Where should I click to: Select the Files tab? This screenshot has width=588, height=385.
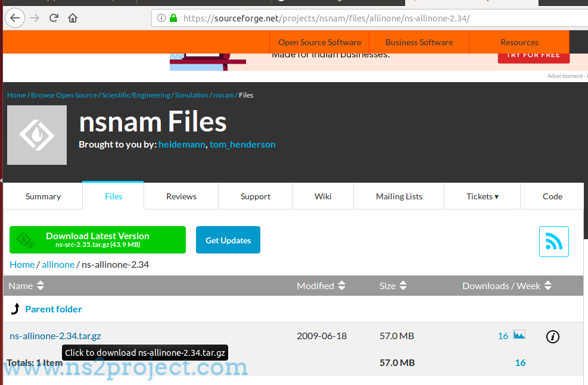pos(113,196)
